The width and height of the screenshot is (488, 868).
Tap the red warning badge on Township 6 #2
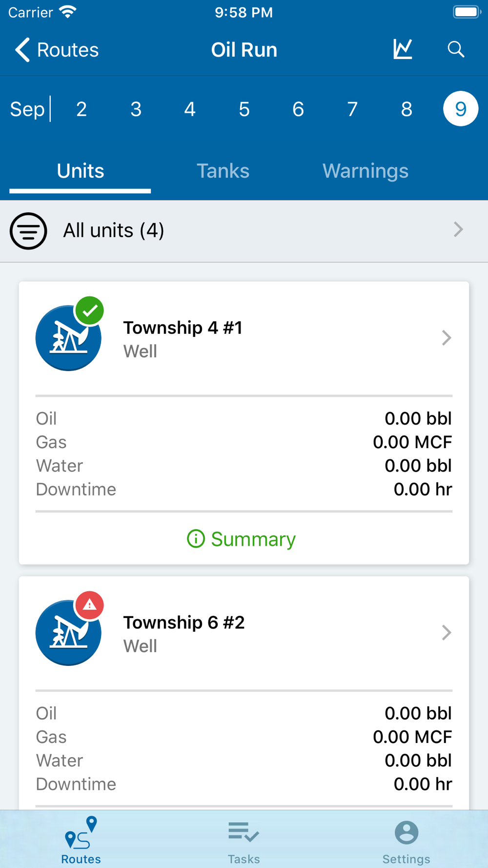tap(89, 605)
